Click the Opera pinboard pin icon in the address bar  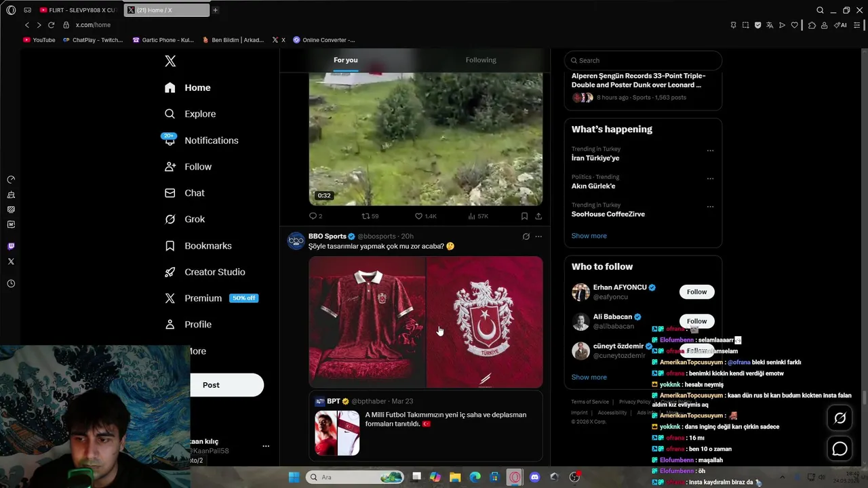pos(733,25)
